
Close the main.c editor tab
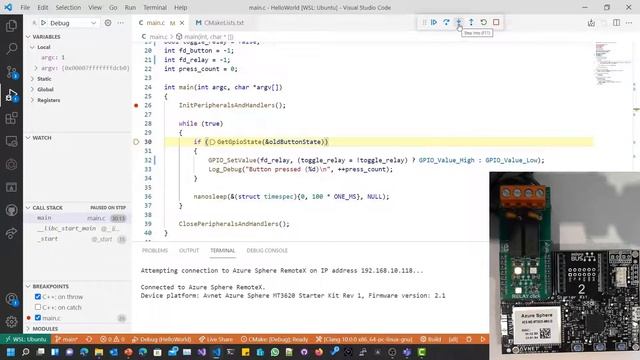(182, 23)
